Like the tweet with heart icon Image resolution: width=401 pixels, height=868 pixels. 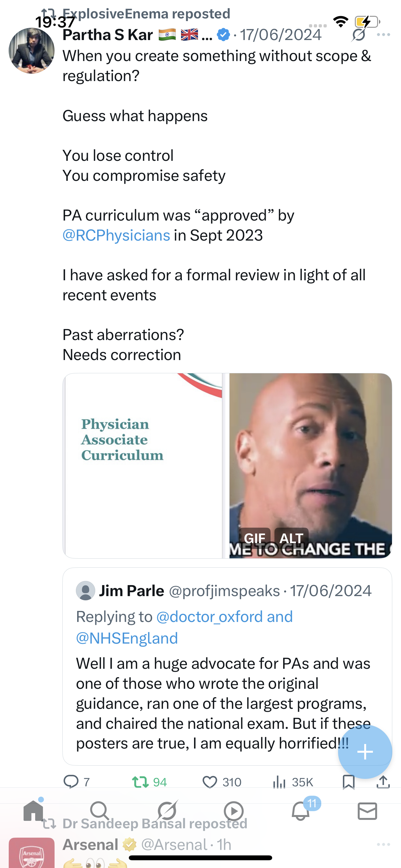point(210,782)
